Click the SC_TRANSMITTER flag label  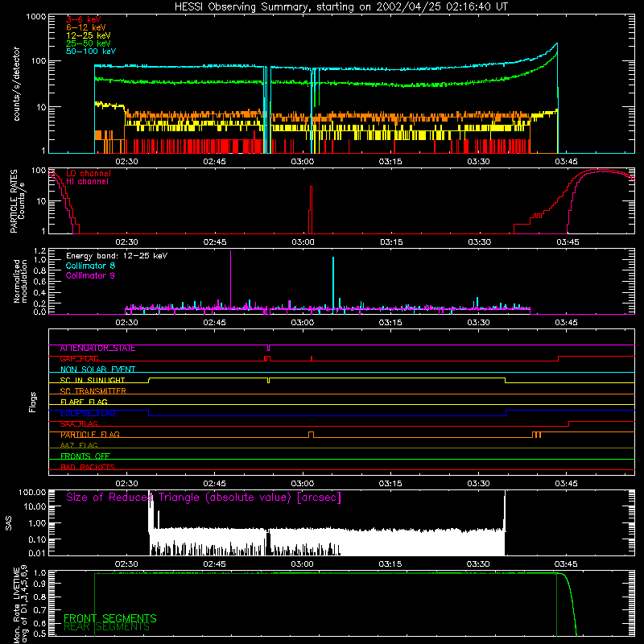pyautogui.click(x=93, y=391)
